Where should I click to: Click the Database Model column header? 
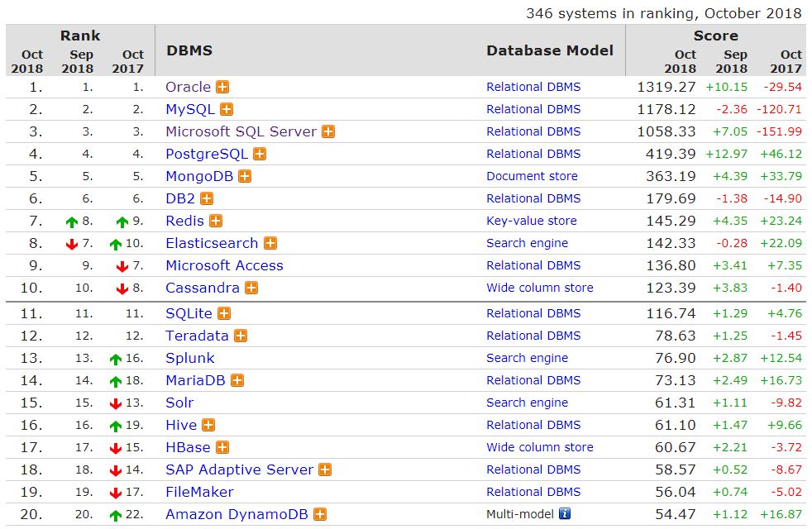pos(550,50)
